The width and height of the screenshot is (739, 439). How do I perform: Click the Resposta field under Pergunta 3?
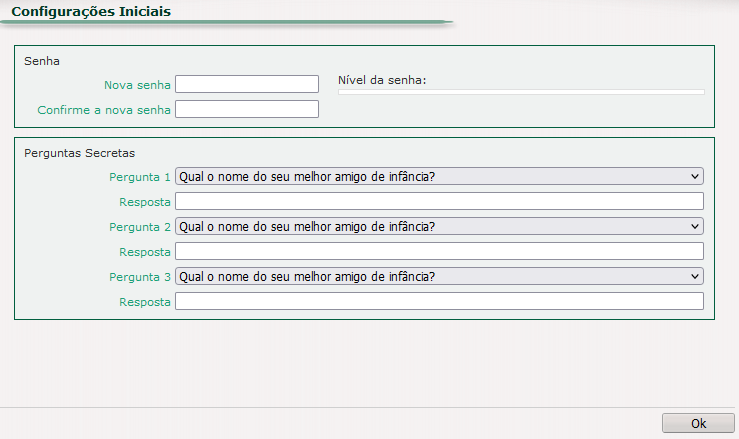[x=439, y=301]
